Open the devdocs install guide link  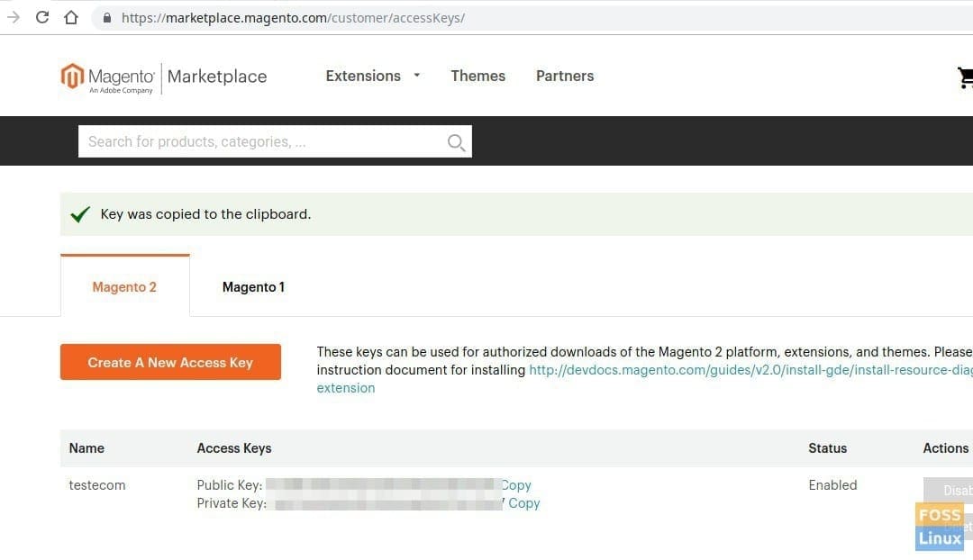click(x=750, y=370)
